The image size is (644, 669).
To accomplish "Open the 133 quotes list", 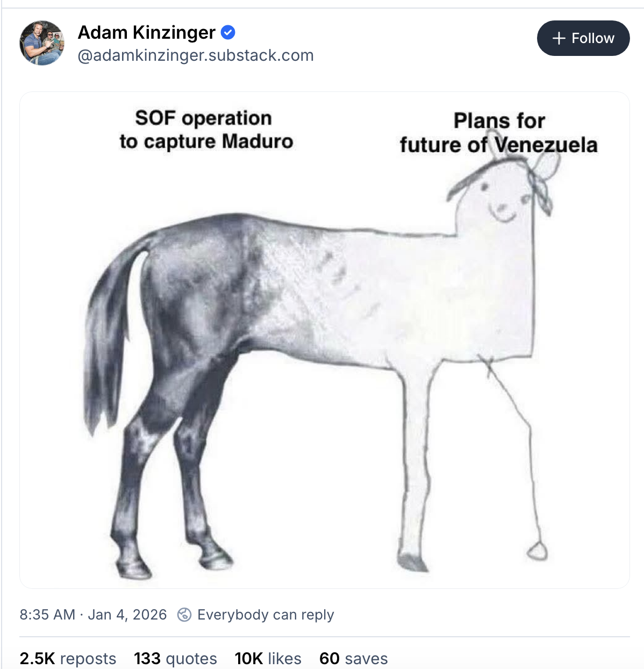I will [x=175, y=658].
